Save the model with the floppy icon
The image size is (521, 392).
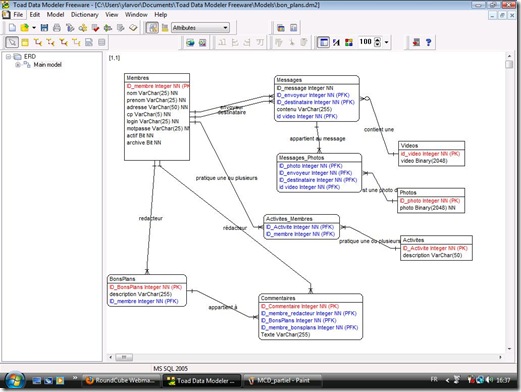44,28
